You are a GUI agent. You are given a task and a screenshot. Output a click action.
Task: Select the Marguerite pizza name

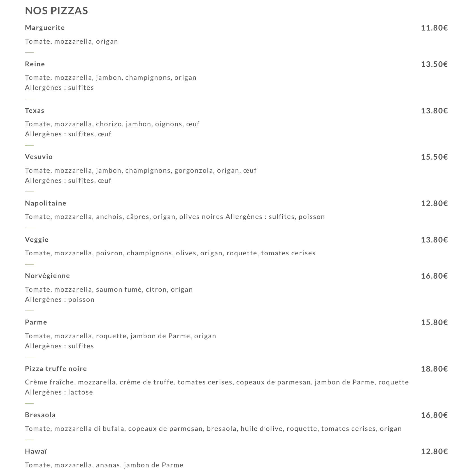45,28
